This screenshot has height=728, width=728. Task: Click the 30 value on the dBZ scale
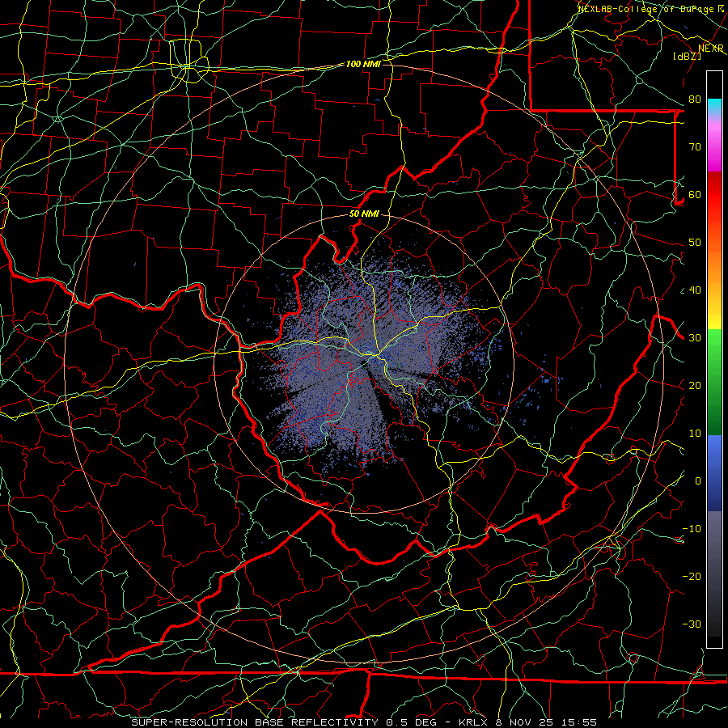point(695,338)
